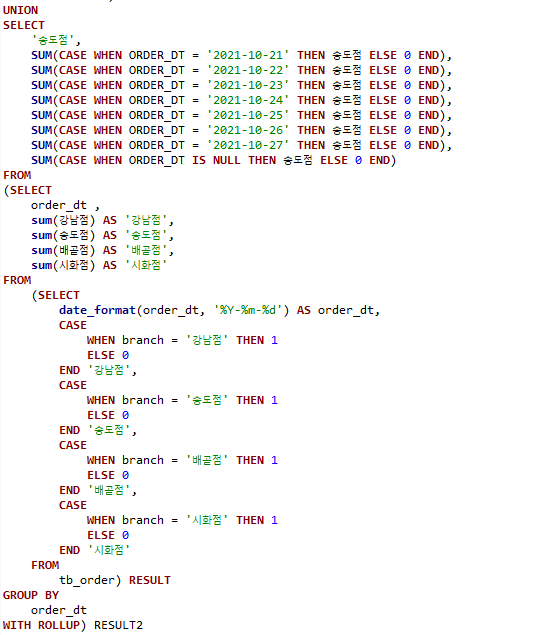
Task: Click the date_format function name
Action: pos(97,310)
